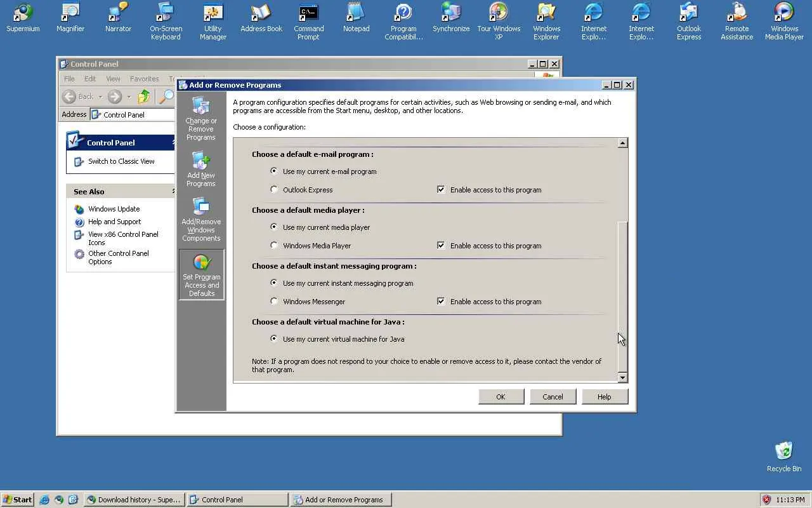
Task: Select Set Program Access and Defaults
Action: tap(201, 275)
